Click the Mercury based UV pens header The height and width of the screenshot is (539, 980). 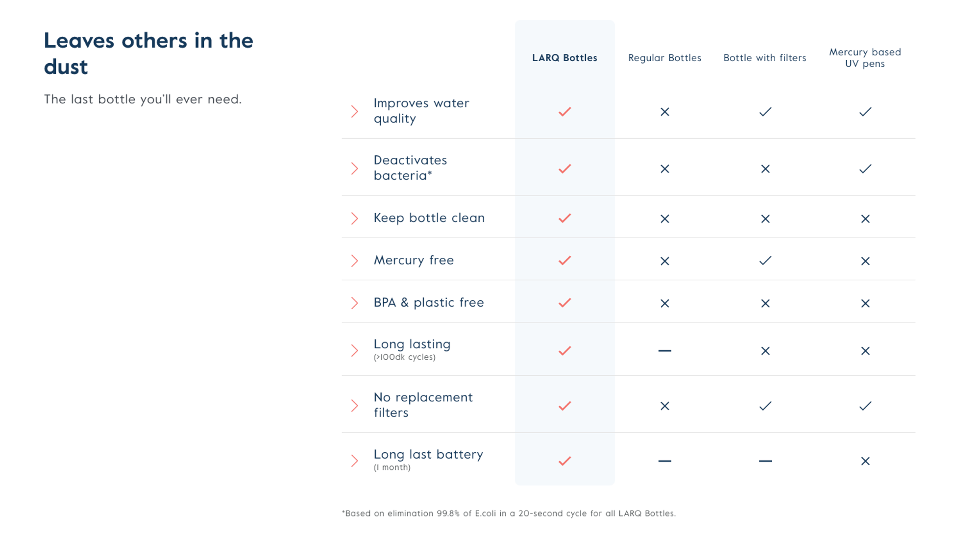[x=865, y=58]
